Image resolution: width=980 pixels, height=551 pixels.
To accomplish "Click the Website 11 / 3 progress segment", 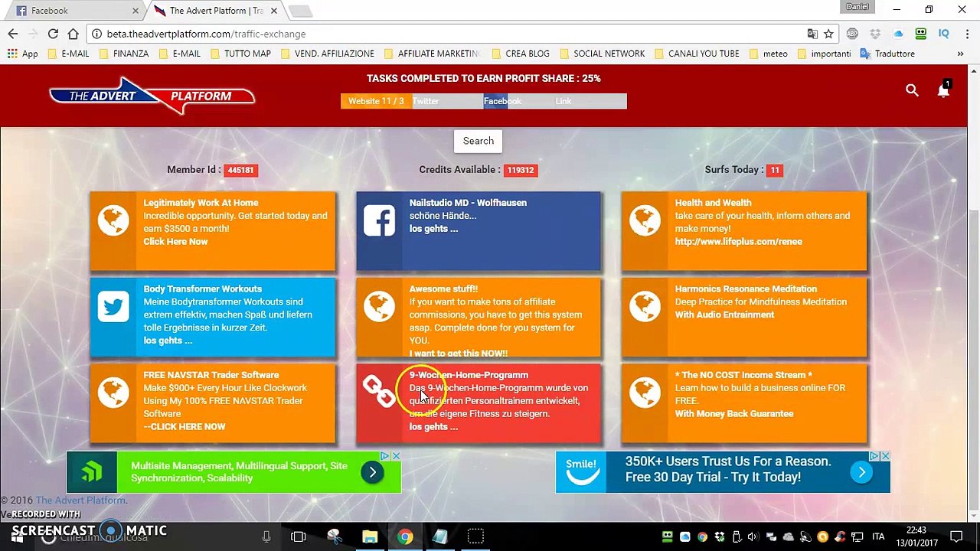I will tap(376, 101).
